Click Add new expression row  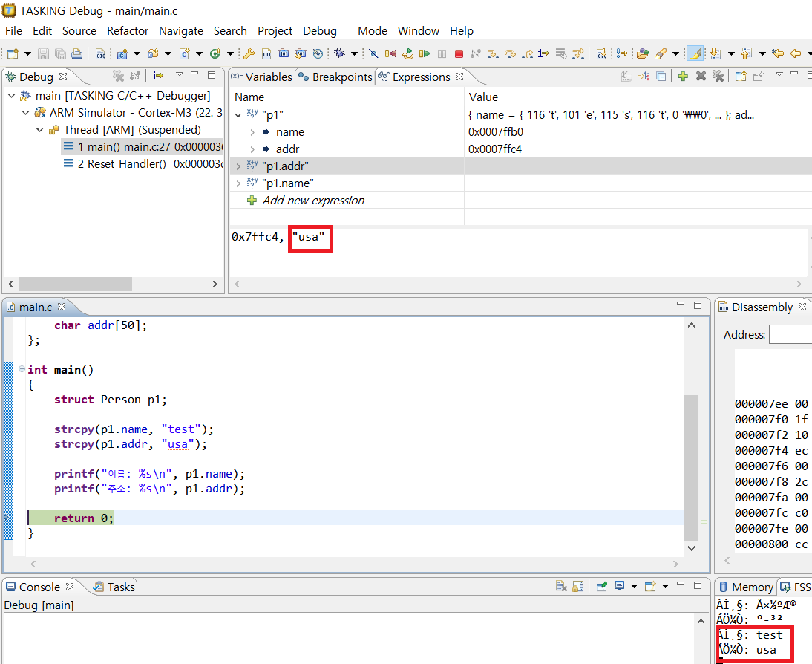coord(312,201)
